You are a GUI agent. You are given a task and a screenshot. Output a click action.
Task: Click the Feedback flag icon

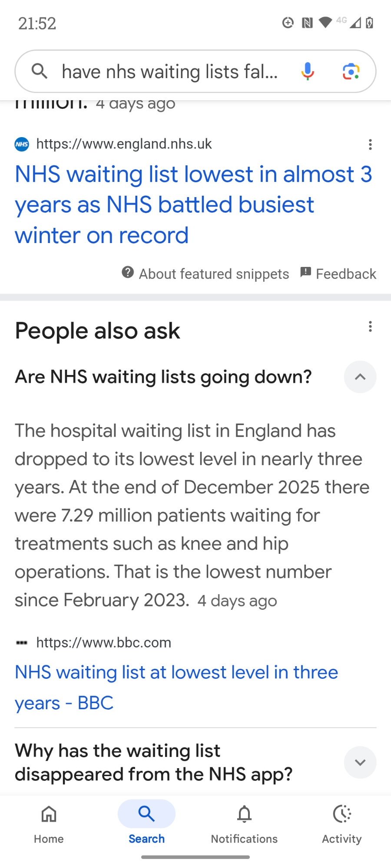(x=306, y=273)
